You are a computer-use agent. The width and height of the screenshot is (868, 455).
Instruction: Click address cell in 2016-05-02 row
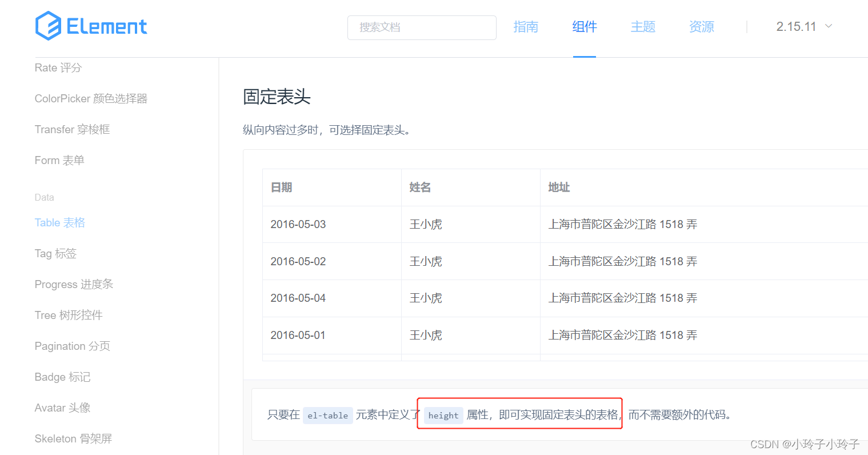click(623, 261)
